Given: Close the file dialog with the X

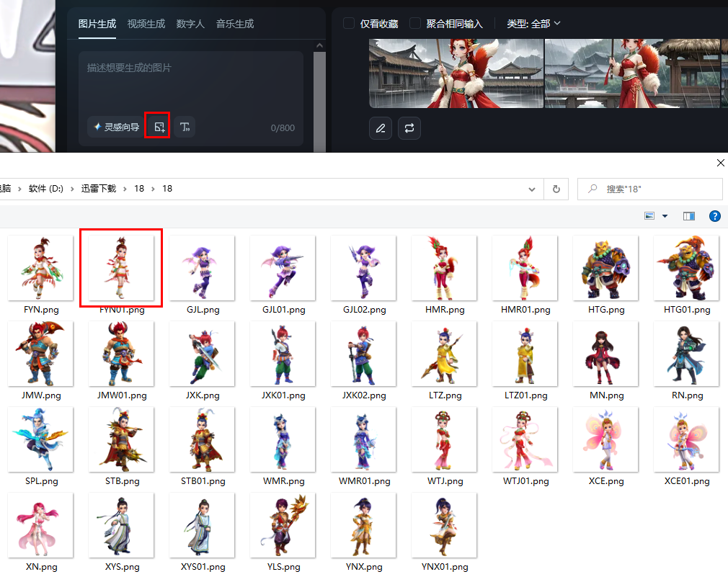Looking at the screenshot, I should click(721, 163).
